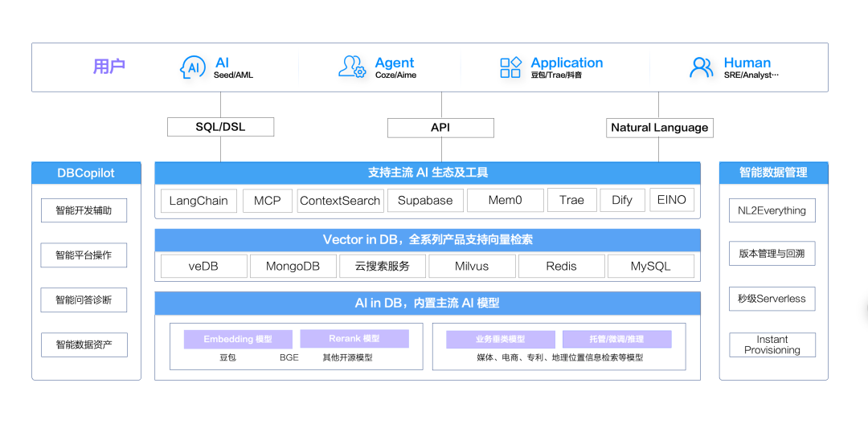This screenshot has height=432, width=868.
Task: Open the DBCopilot panel header
Action: [86, 173]
